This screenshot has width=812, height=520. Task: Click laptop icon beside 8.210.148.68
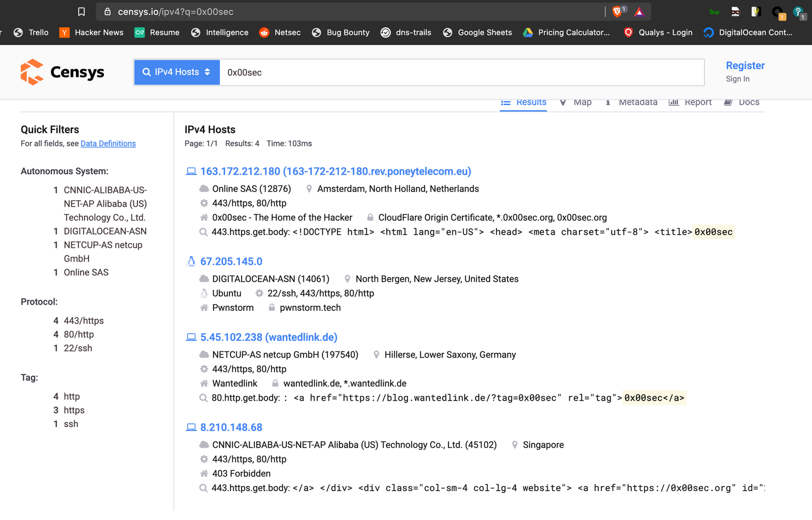point(191,428)
